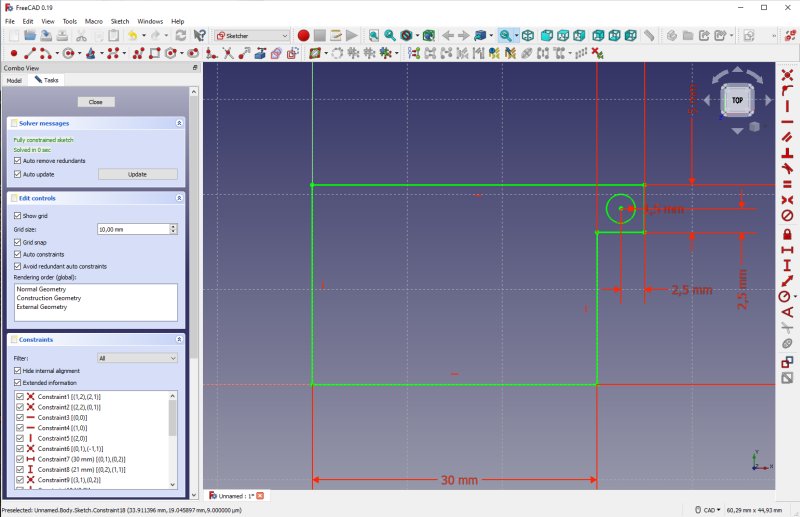Click the What's This help icon
The width and height of the screenshot is (800, 517).
tap(199, 35)
